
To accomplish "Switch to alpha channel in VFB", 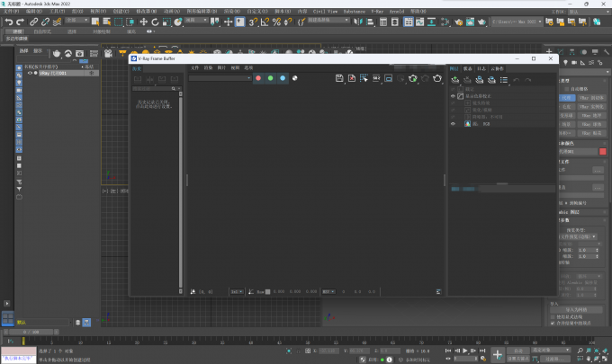I will point(294,78).
